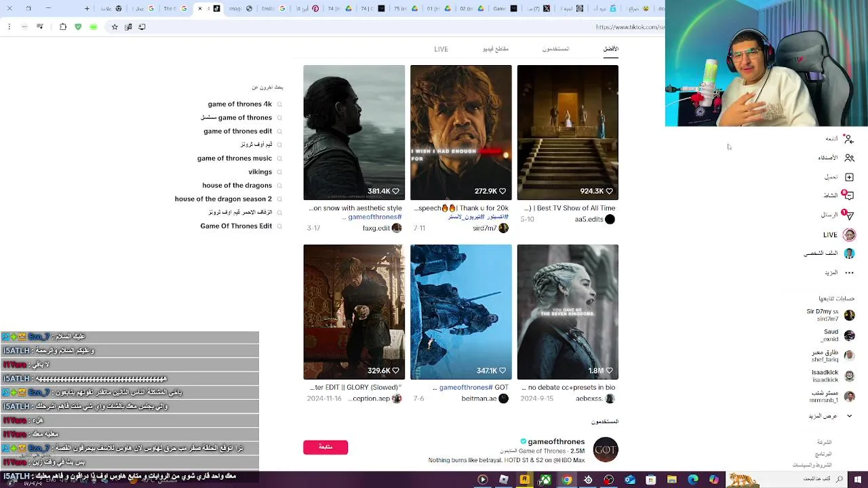This screenshot has width=868, height=488.
Task: Click the aebexss creator avatar
Action: [610, 399]
